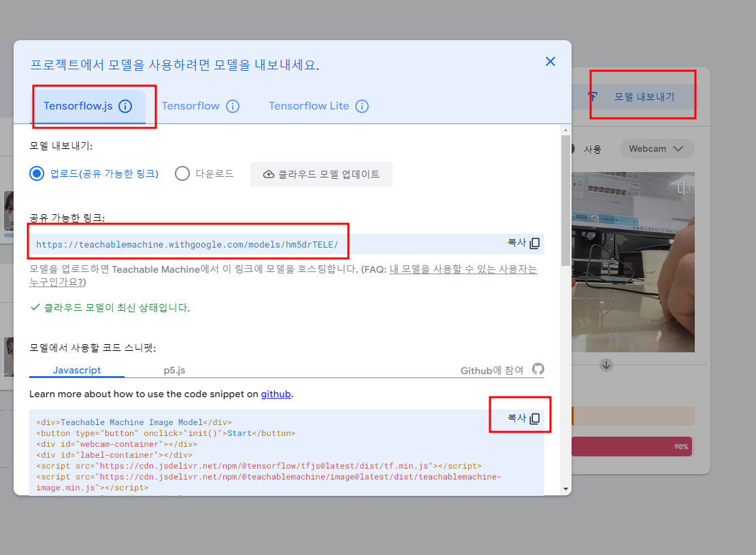Select the 다운로드 radio option
This screenshot has width=756, height=555.
pos(182,173)
